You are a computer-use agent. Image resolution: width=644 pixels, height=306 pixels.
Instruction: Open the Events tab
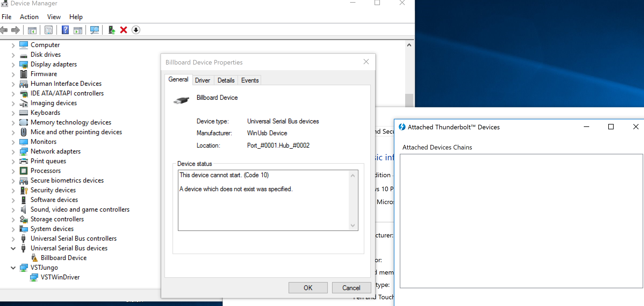(x=250, y=80)
